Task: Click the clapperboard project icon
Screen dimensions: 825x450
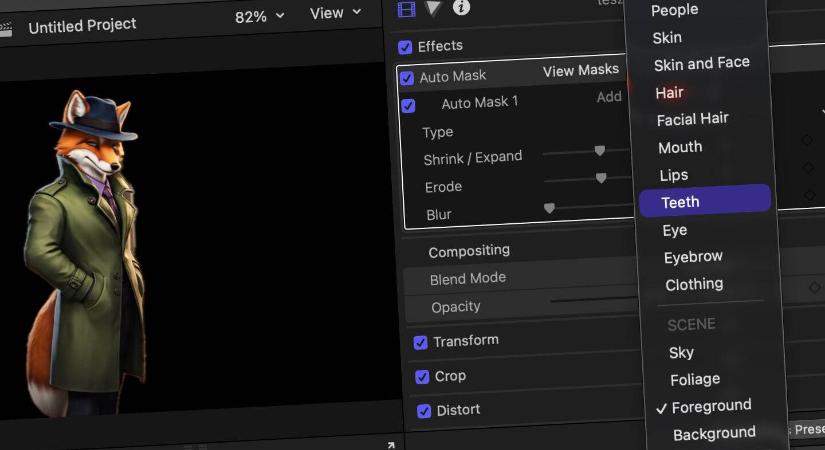Action: [x=5, y=29]
